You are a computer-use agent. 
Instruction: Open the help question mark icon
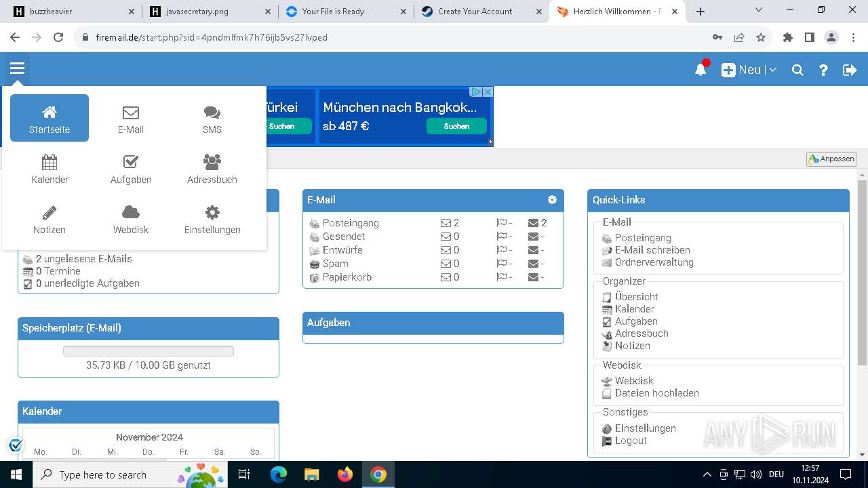[x=823, y=70]
